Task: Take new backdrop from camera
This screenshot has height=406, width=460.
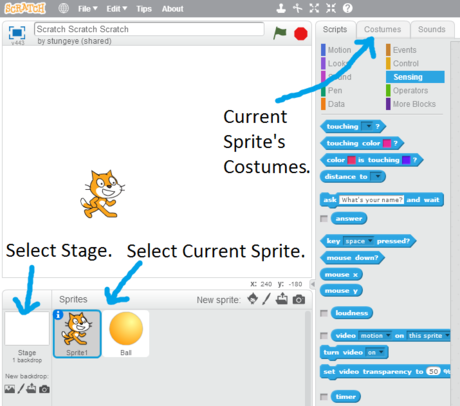Action: pyautogui.click(x=44, y=389)
